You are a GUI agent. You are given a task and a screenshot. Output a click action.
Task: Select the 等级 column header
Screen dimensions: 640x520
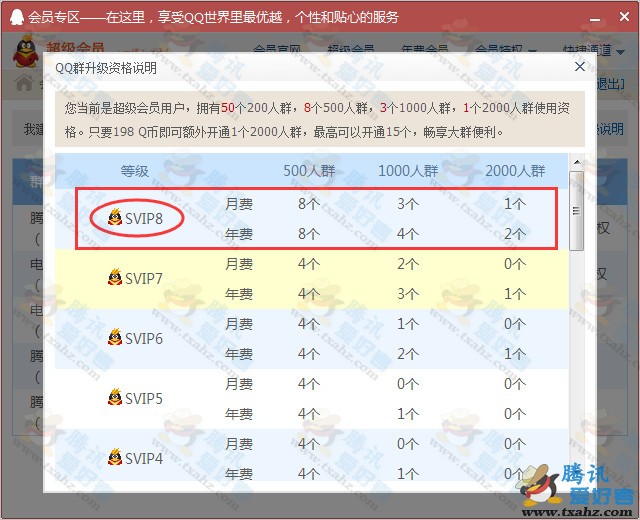[x=134, y=171]
